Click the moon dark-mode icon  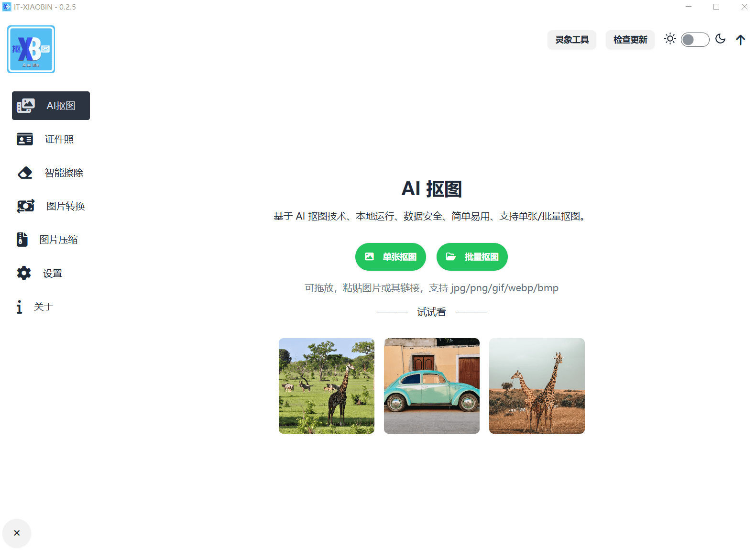(x=720, y=39)
